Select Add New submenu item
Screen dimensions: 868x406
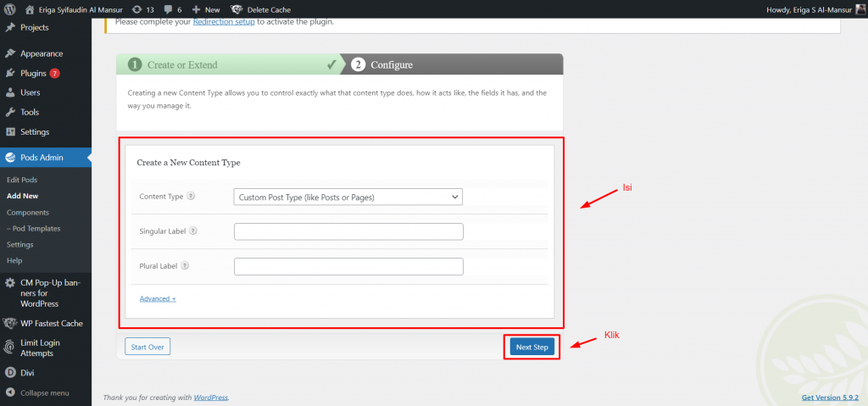click(23, 196)
